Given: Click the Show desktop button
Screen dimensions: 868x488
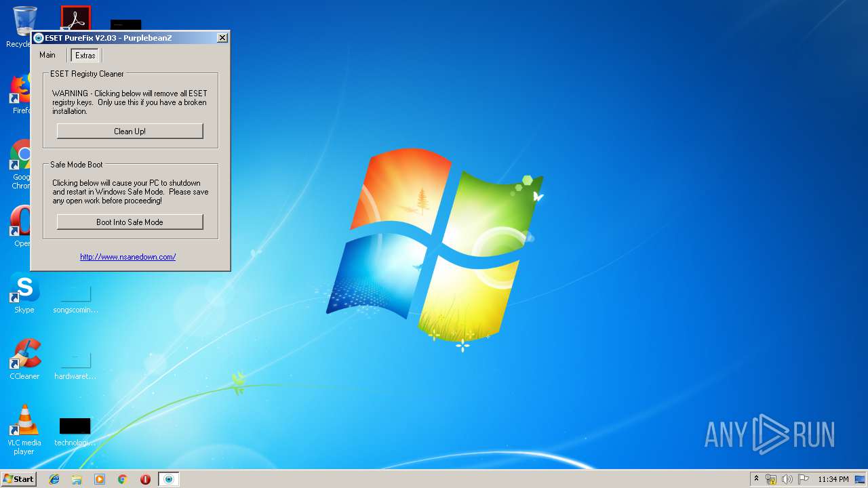Looking at the screenshot, I should pos(860,479).
